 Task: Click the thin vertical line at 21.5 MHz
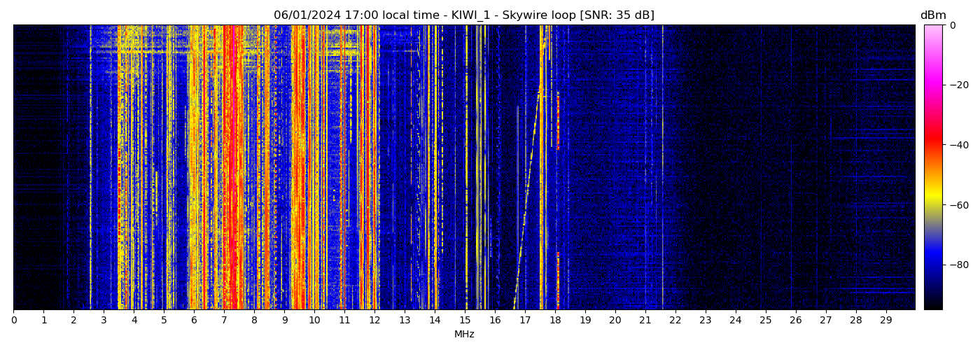coord(662,168)
